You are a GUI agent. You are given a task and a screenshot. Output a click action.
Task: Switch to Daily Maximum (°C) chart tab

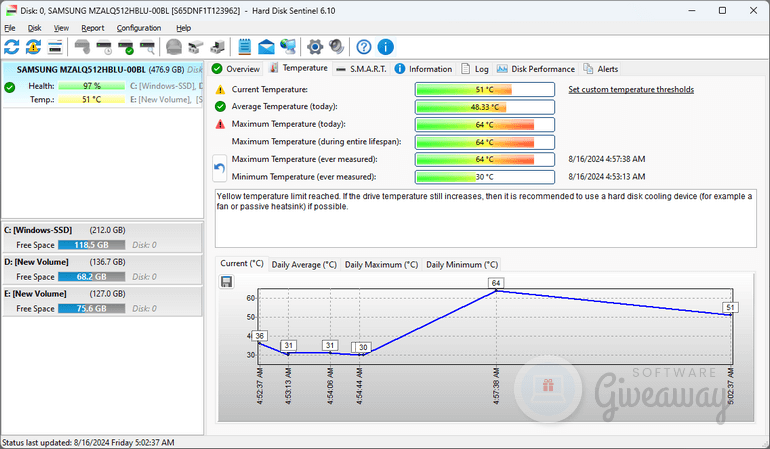pos(381,265)
